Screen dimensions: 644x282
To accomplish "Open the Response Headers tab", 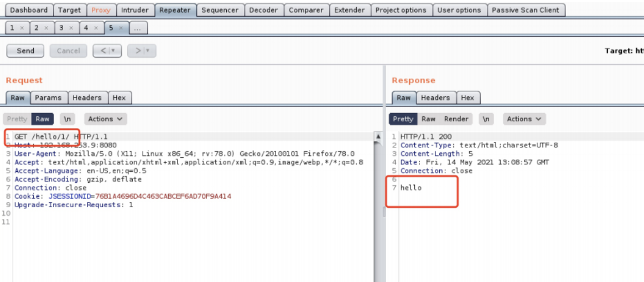I will (435, 98).
